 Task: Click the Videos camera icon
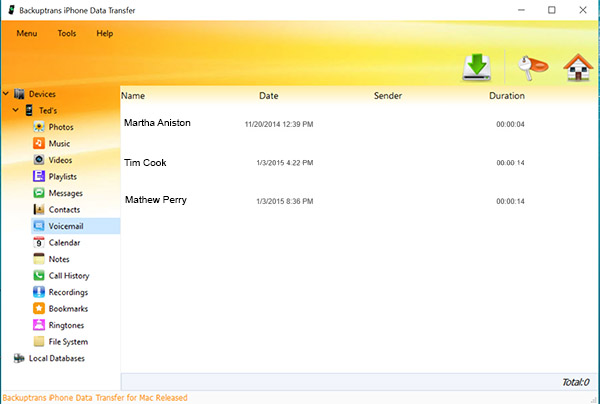(39, 160)
